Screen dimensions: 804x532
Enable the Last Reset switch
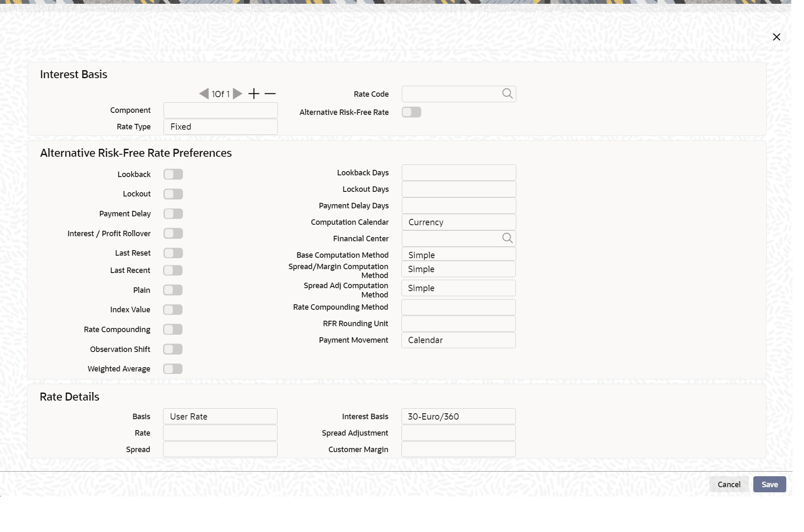(x=173, y=253)
